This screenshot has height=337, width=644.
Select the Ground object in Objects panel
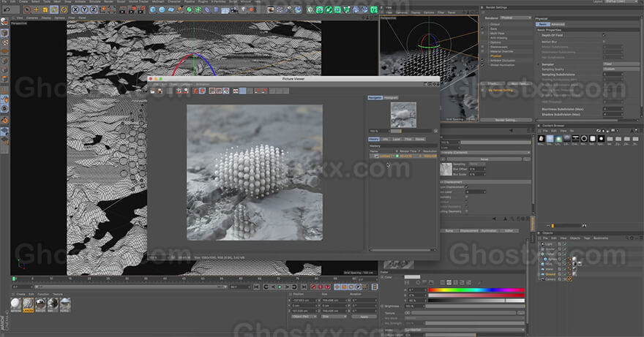550,274
